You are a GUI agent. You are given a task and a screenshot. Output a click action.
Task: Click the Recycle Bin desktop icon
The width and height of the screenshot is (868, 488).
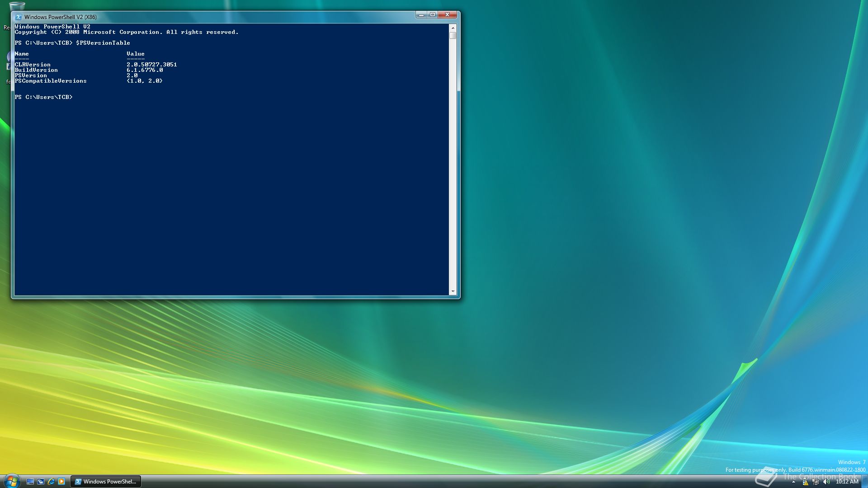point(17,6)
